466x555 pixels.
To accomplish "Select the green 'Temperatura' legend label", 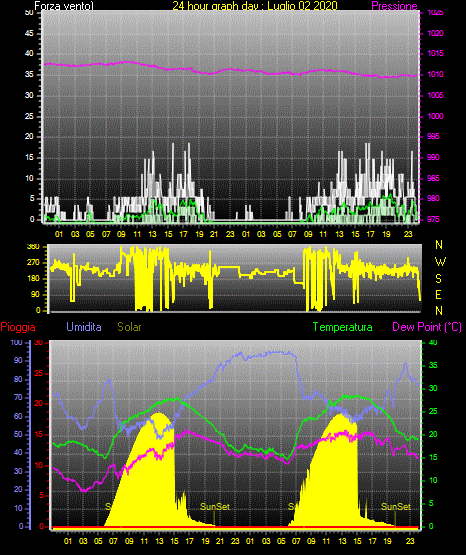I will pyautogui.click(x=343, y=327).
